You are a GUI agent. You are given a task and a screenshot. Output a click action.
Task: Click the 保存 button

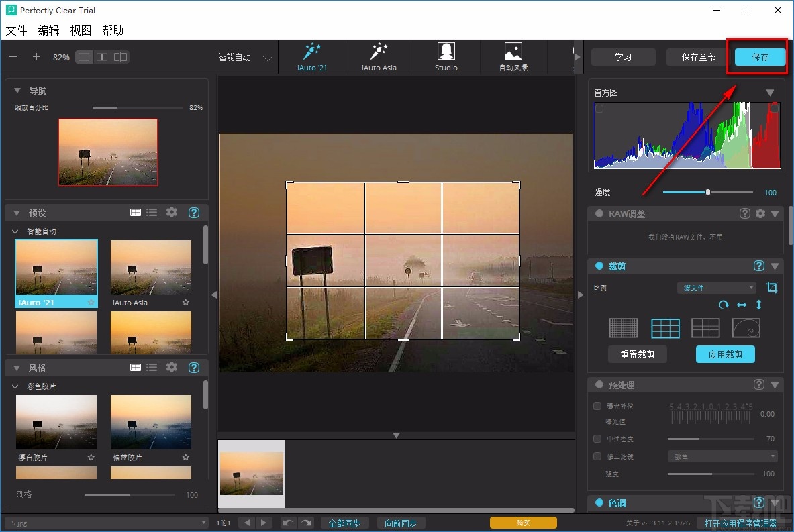click(760, 57)
